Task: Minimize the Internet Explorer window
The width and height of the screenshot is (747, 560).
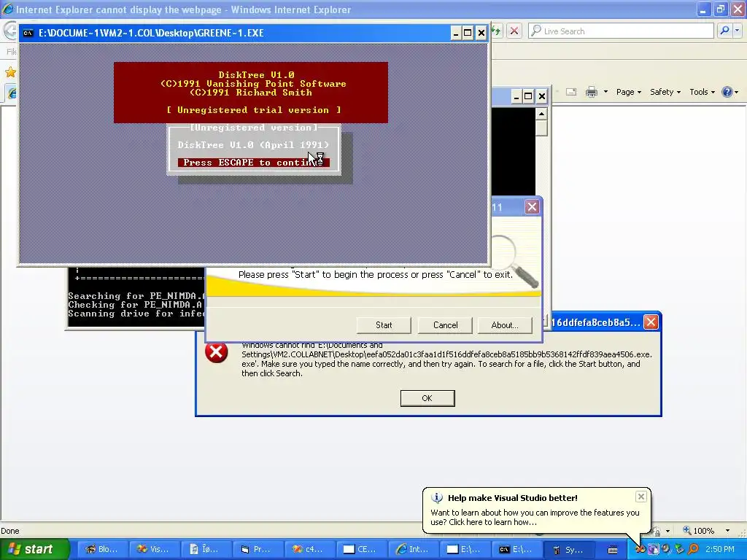Action: coord(704,9)
